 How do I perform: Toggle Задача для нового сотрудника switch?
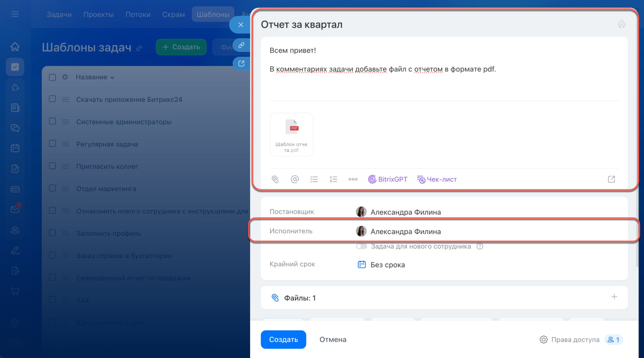(x=361, y=246)
